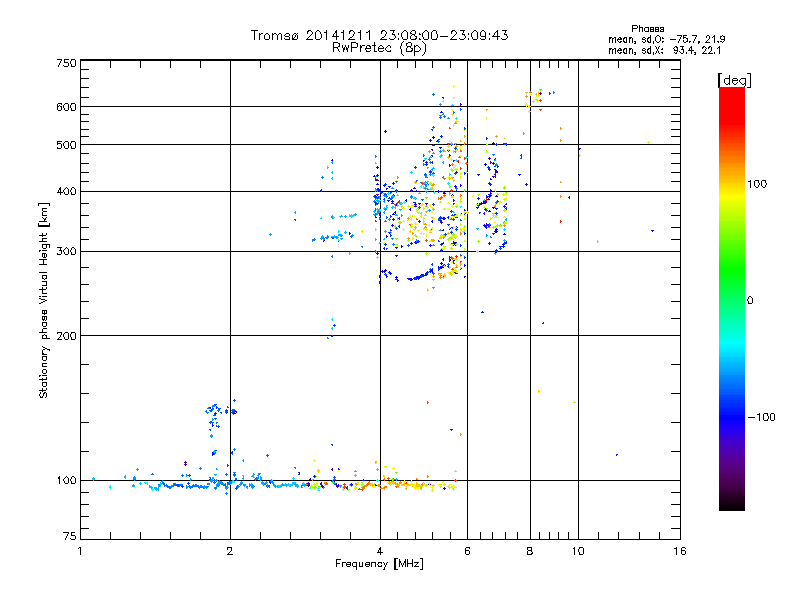Image resolution: width=800 pixels, height=600 pixels.
Task: Click x-axis tick label '10'
Action: point(578,551)
